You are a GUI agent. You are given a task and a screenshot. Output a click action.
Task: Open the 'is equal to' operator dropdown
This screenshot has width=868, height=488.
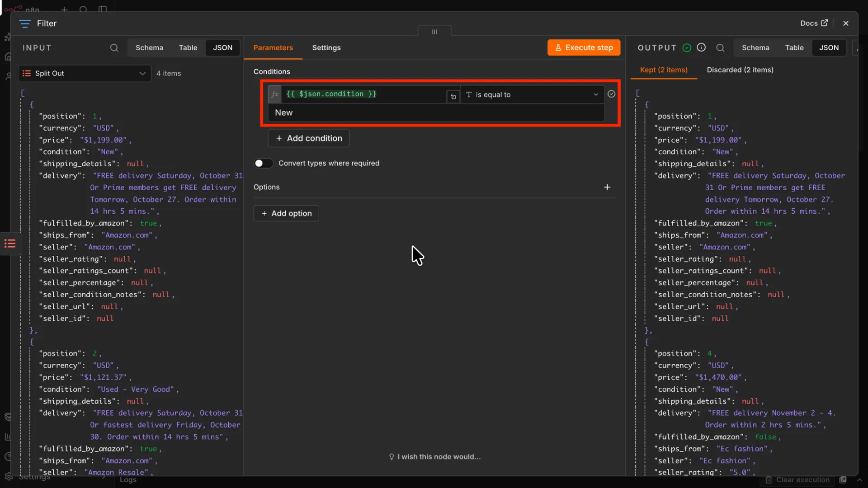pos(532,94)
